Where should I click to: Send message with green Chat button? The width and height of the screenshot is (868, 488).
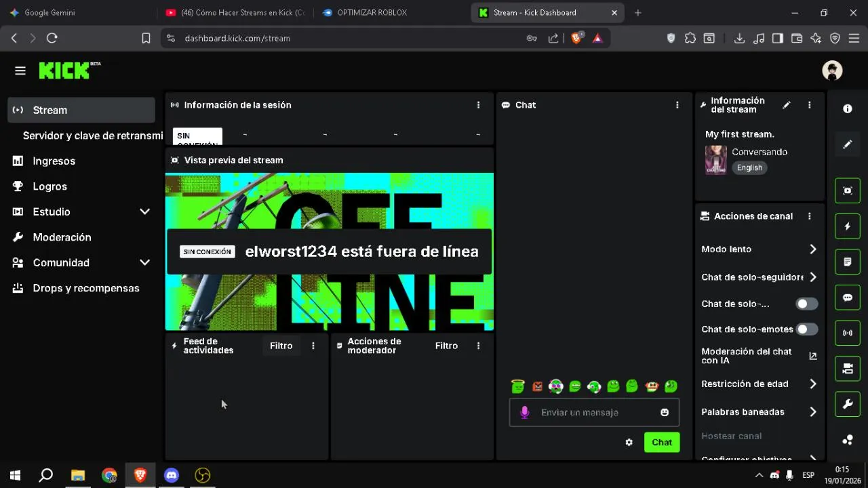point(662,442)
